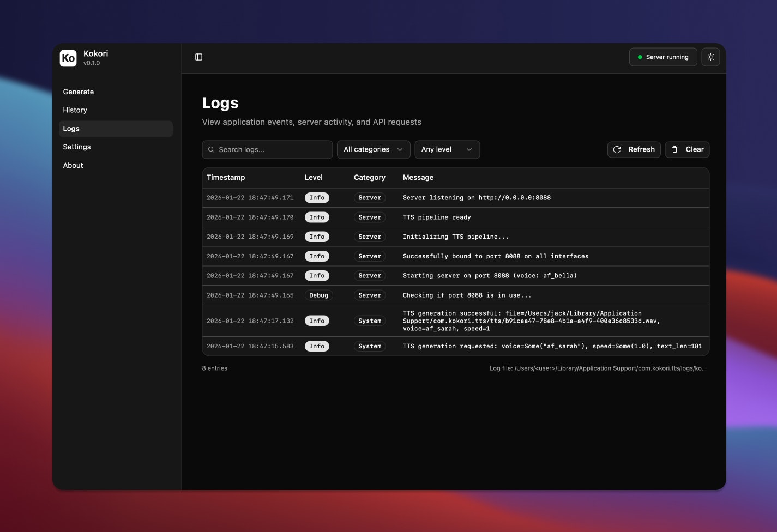Click the Server running status indicator

click(663, 57)
